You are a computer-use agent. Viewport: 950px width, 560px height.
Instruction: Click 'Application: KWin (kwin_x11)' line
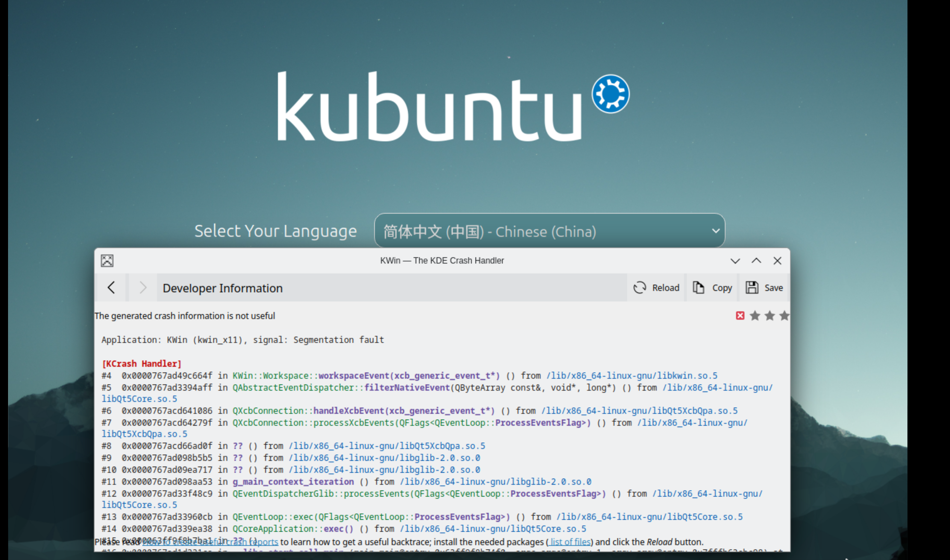[242, 340]
